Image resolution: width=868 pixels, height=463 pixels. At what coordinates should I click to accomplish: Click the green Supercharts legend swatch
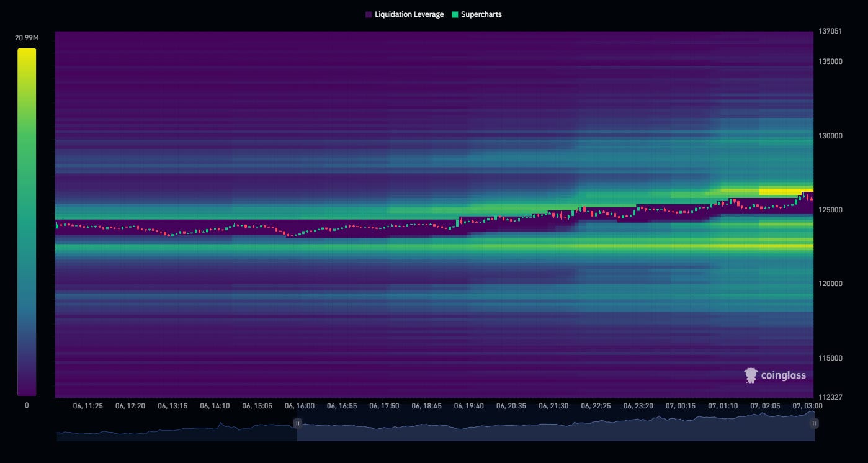click(x=455, y=14)
